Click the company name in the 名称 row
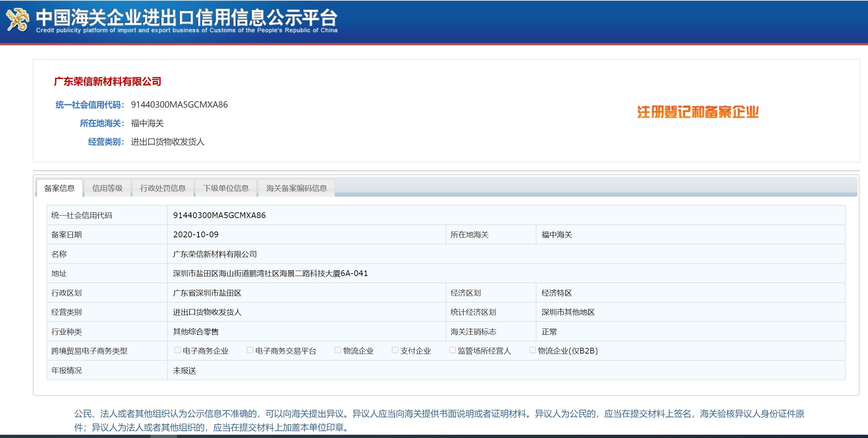 coord(215,254)
